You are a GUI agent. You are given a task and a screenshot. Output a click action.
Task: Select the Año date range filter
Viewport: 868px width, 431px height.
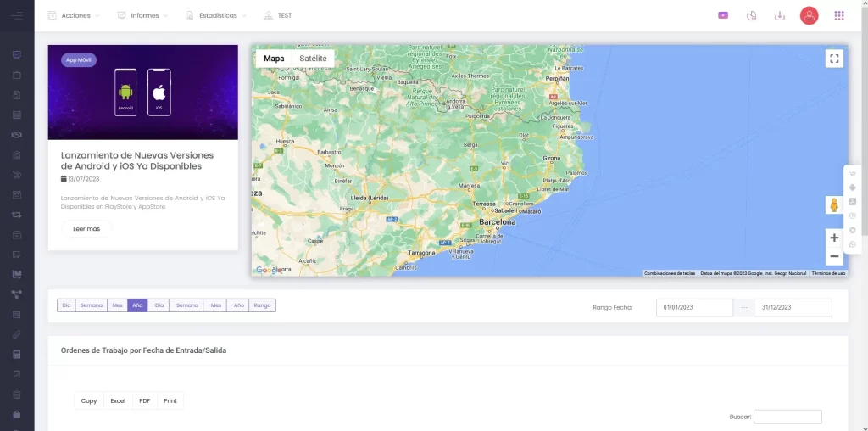137,305
